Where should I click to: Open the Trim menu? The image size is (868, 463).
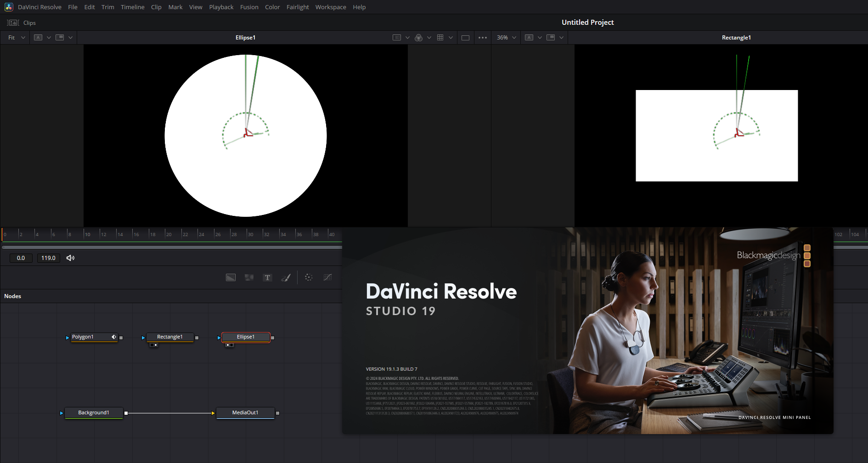(107, 7)
